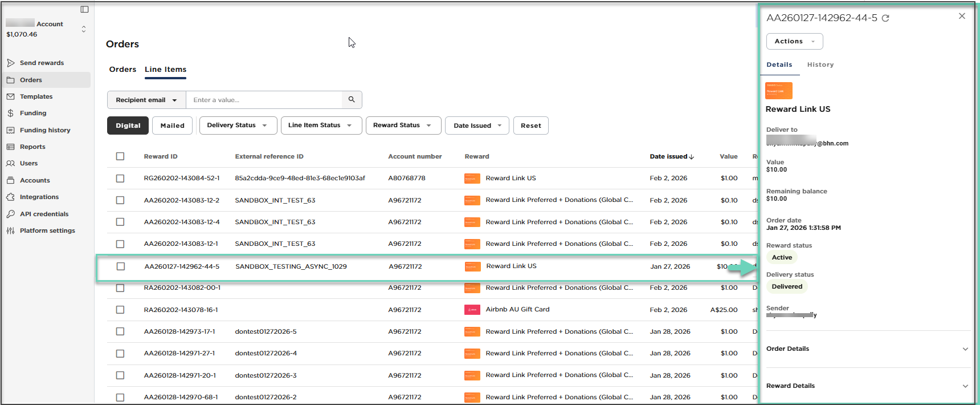Click the Enter a value search field

tap(264, 100)
